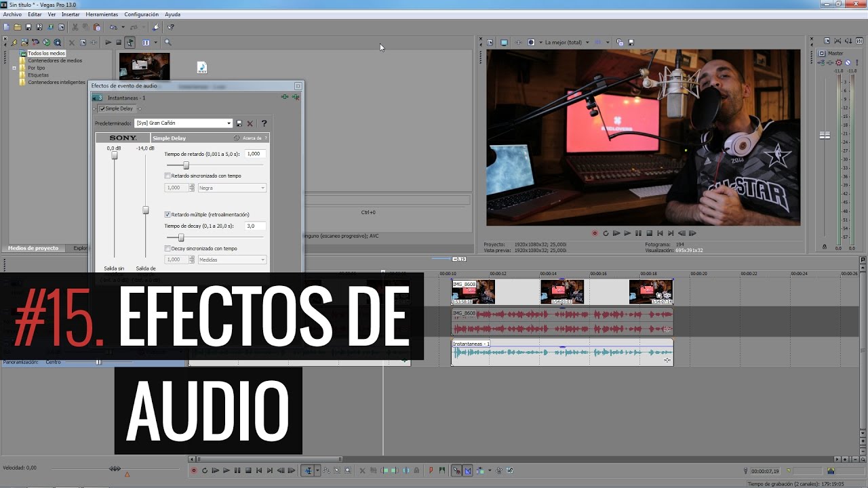Screen dimensions: 868x488
Task: Toggle automatic crossfades in timeline toolbar
Action: pyautogui.click(x=468, y=470)
